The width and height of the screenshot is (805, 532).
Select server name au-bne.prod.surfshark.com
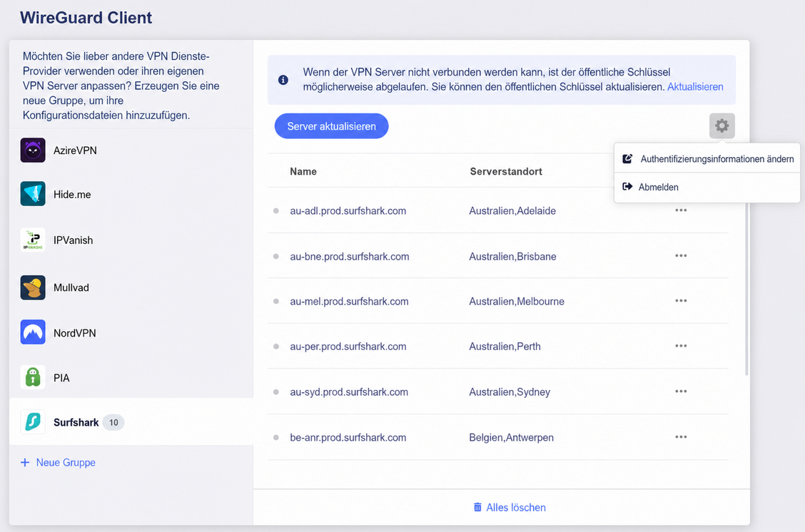tap(349, 257)
